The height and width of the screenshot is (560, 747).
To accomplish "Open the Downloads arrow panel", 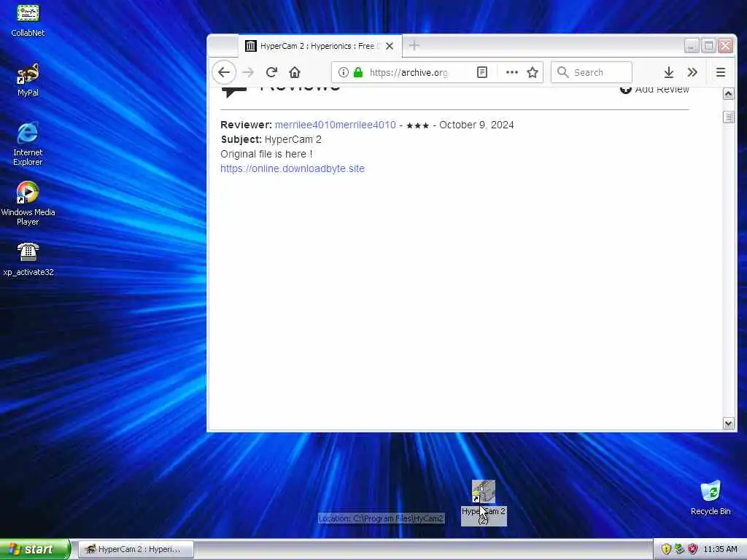I will pos(669,72).
